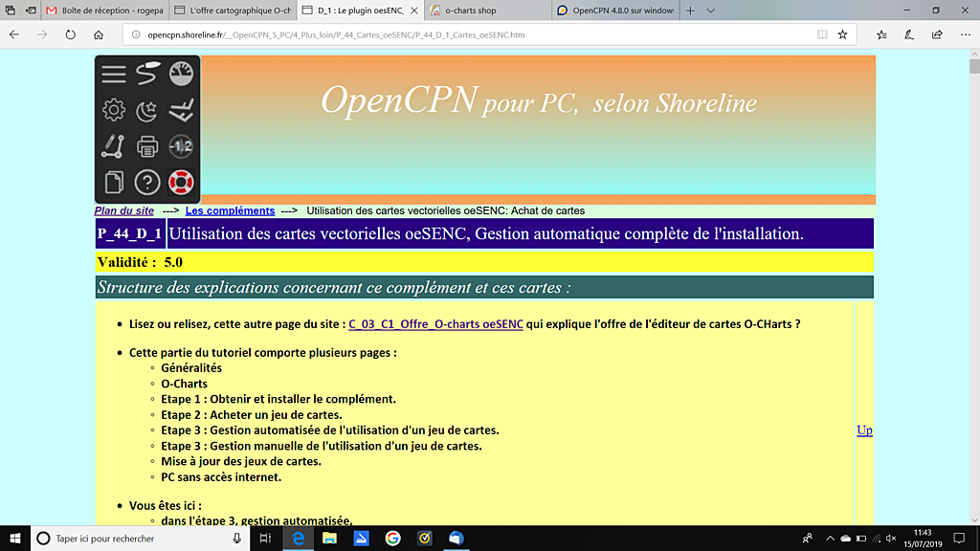Click the angled lines chart icon beside the moon

click(181, 110)
